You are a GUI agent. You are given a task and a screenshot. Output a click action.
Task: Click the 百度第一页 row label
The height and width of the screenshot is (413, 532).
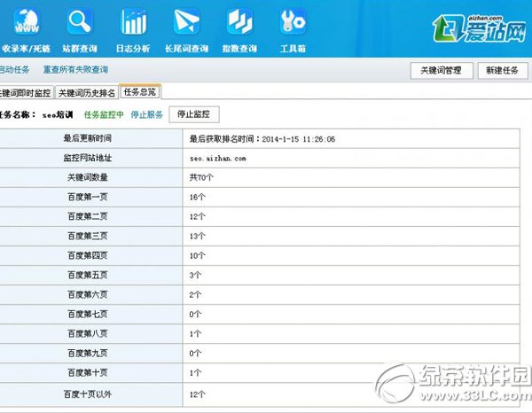point(88,198)
